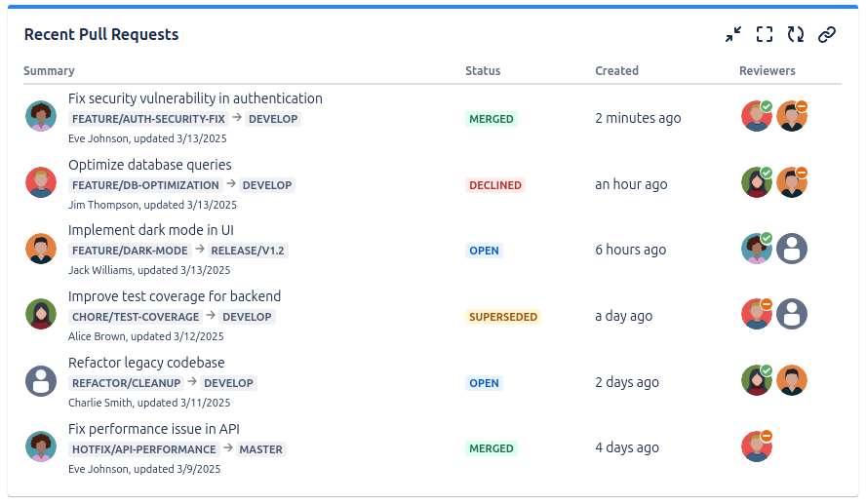Copy the gadget link icon
Screen dimensions: 866x504
click(827, 35)
